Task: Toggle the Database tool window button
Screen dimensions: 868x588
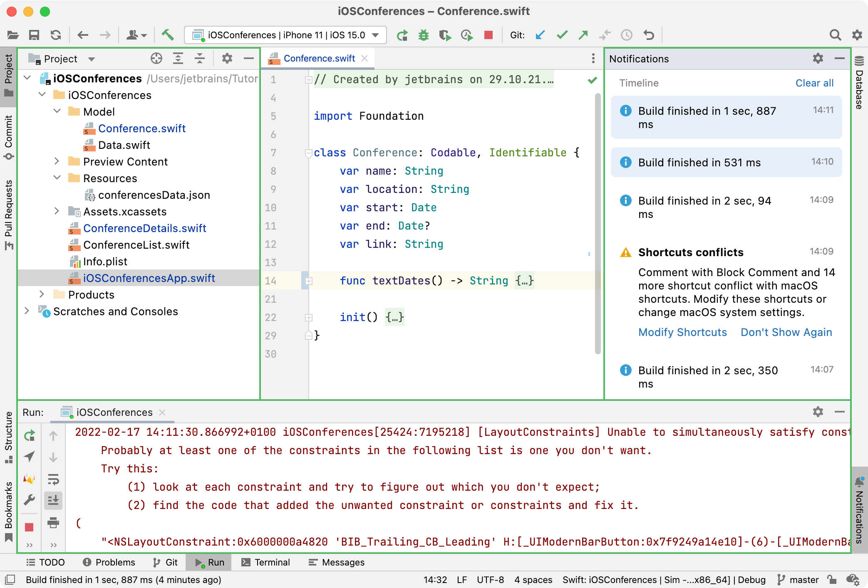Action: (859, 82)
